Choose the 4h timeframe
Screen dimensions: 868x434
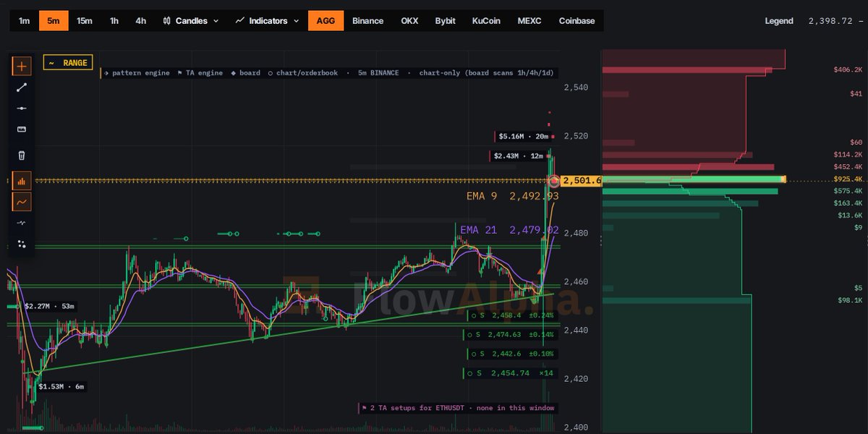(141, 21)
